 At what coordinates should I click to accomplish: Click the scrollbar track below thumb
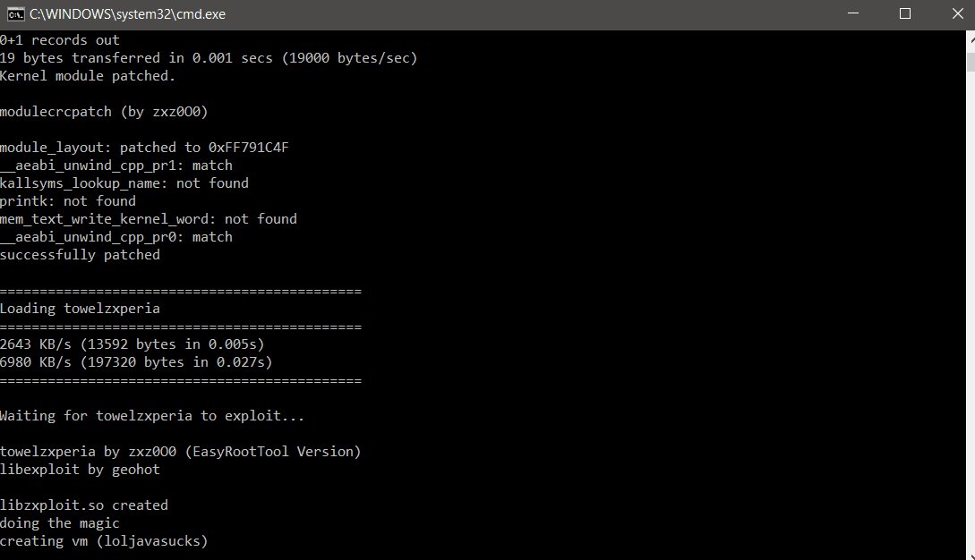click(x=971, y=310)
